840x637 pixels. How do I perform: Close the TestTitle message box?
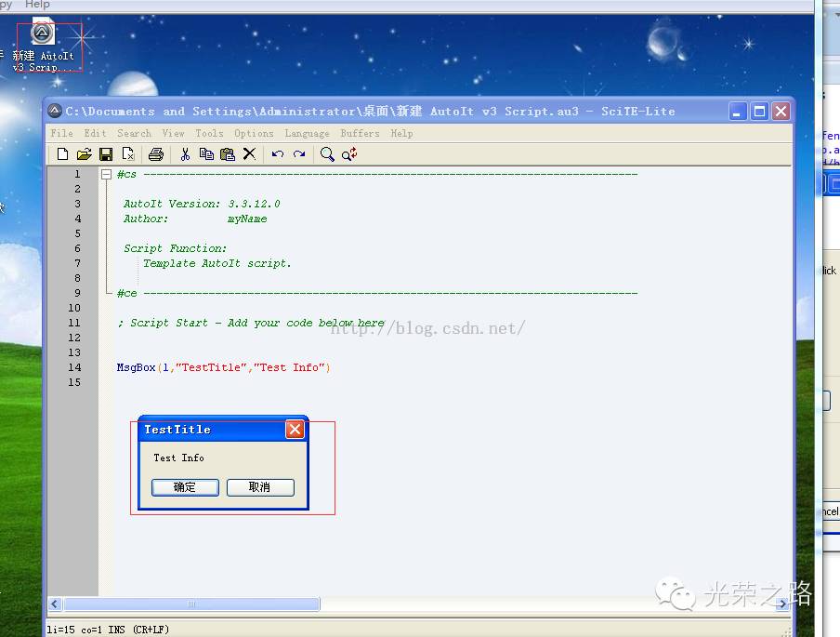(295, 429)
